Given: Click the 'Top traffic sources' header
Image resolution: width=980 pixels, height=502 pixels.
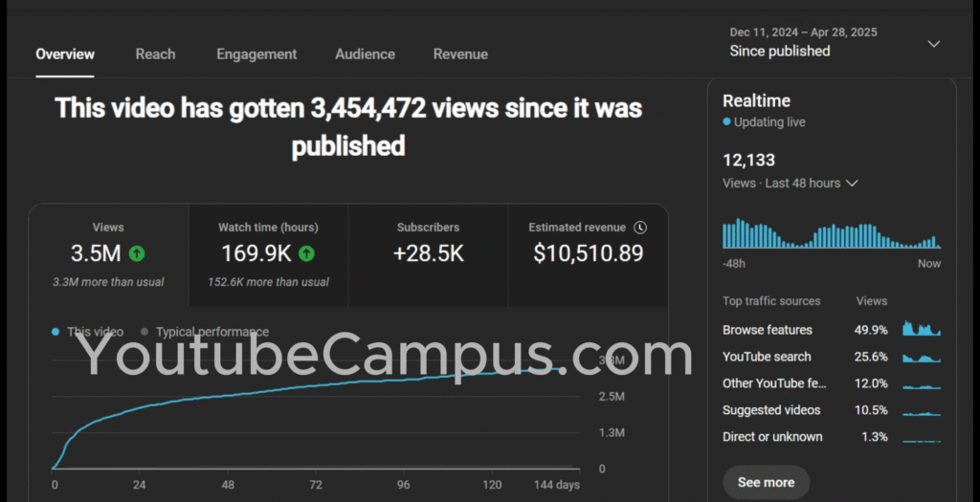Looking at the screenshot, I should click(771, 301).
